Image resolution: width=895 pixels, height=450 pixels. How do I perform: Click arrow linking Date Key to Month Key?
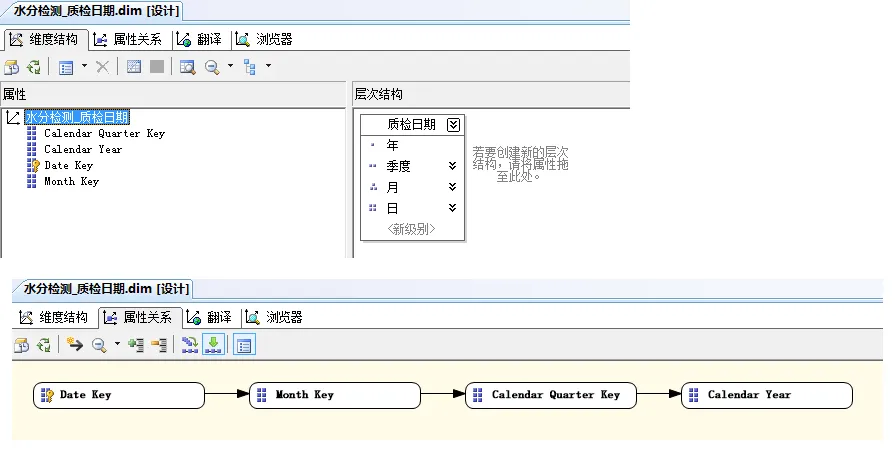[227, 393]
